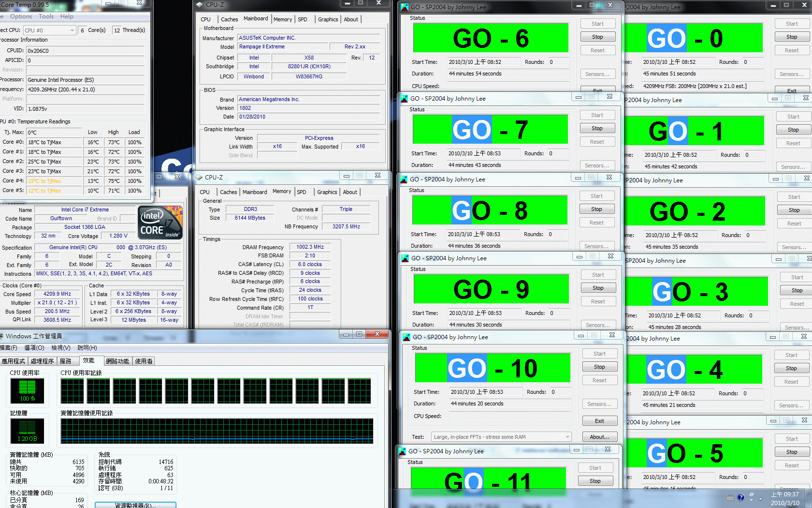Open the Help menu in Core Temp
This screenshot has width=812, height=508.
click(x=67, y=16)
